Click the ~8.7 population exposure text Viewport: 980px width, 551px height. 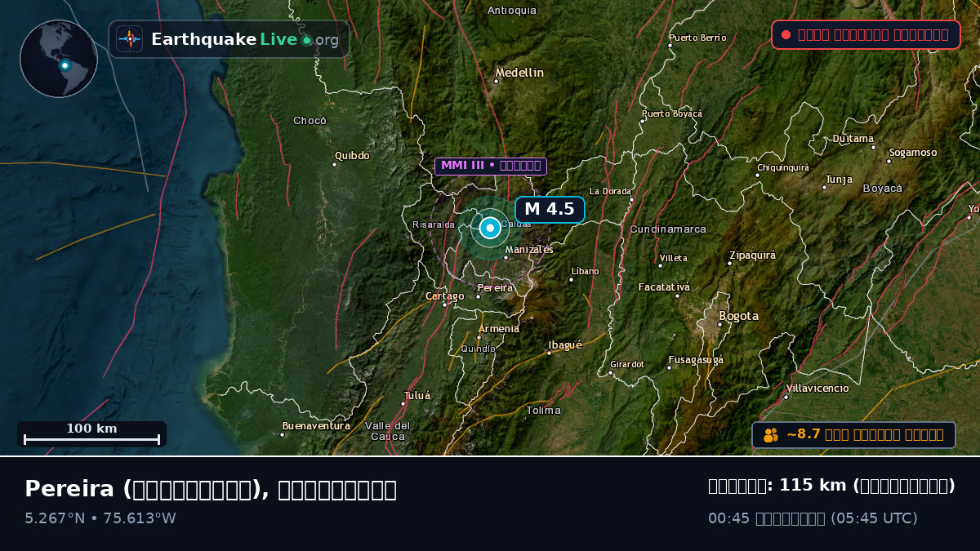865,435
